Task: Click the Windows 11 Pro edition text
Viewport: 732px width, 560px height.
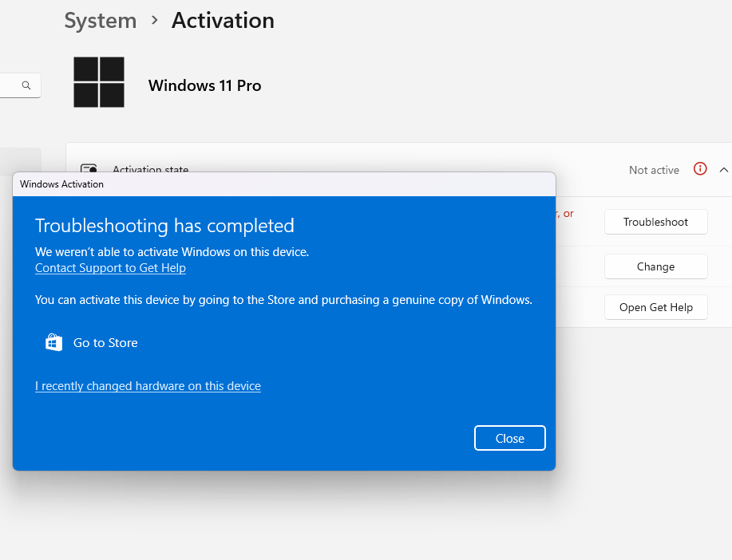Action: 204,86
